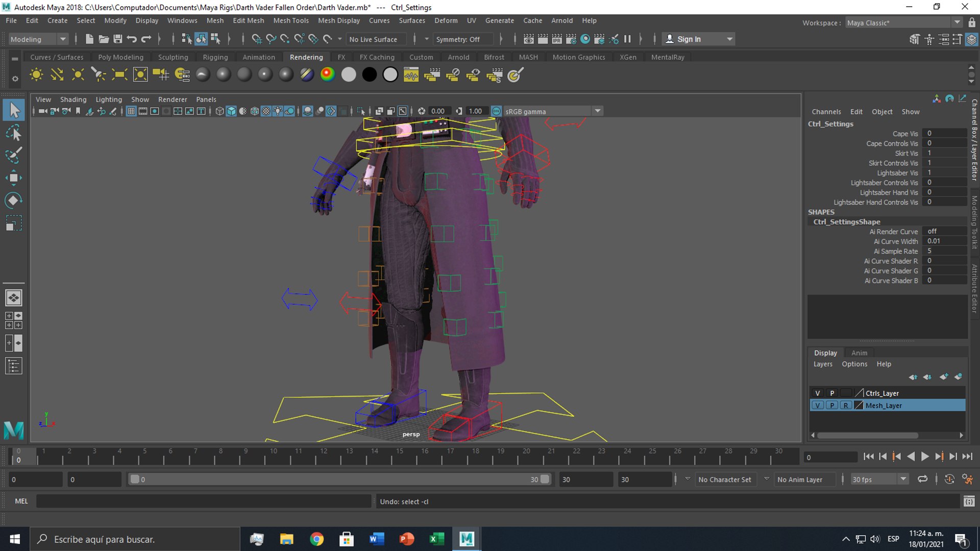Image resolution: width=980 pixels, height=551 pixels.
Task: Activate the Rotate tool
Action: tap(14, 200)
